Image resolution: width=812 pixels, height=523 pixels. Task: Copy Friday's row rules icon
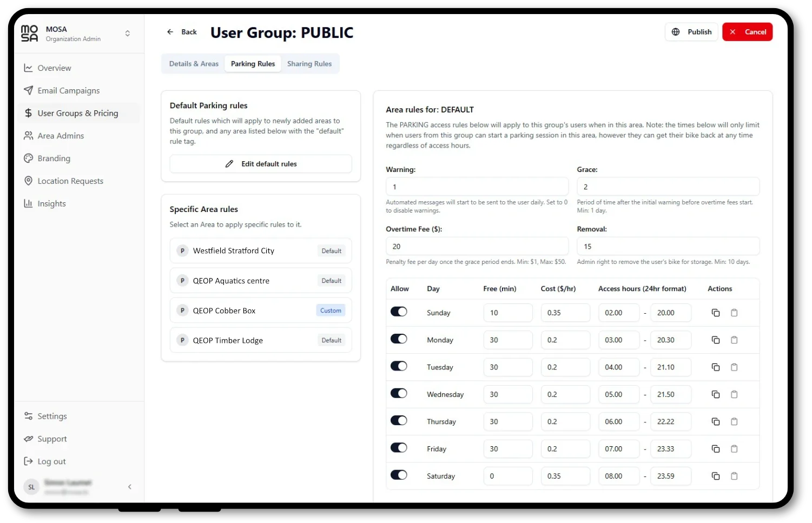(715, 449)
